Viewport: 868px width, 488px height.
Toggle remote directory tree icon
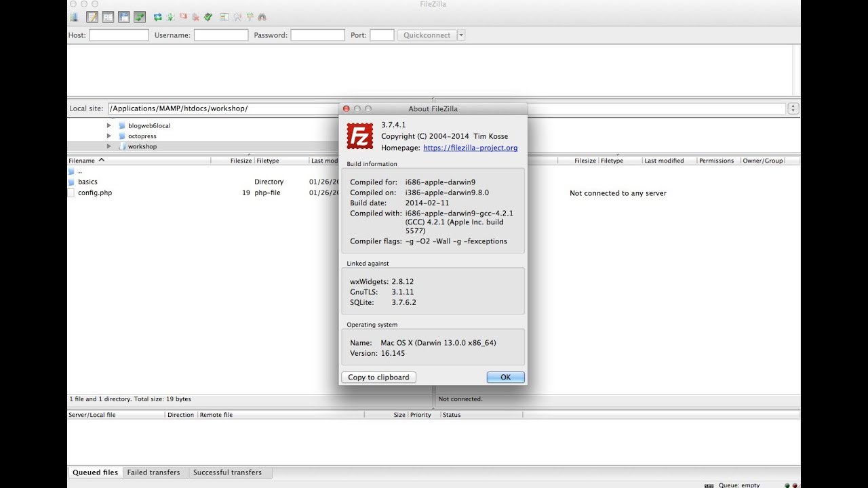click(124, 17)
